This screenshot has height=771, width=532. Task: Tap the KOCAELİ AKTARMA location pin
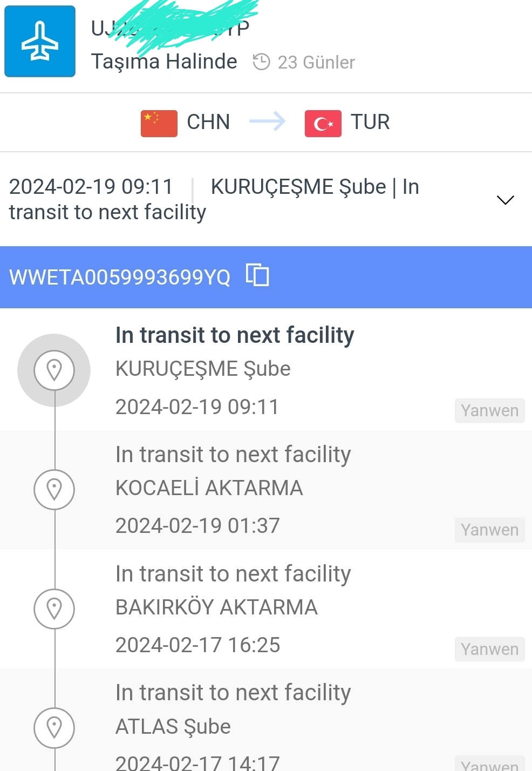54,489
